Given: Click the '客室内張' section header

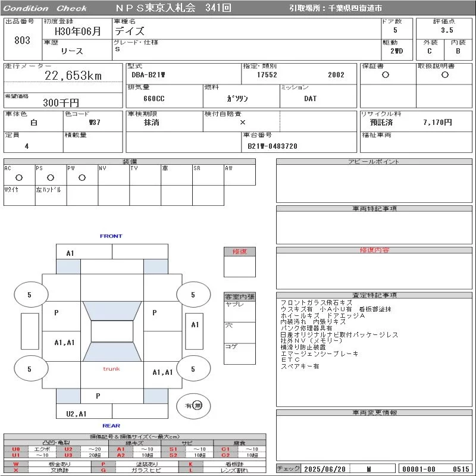Looking at the screenshot, I should pyautogui.click(x=240, y=297).
